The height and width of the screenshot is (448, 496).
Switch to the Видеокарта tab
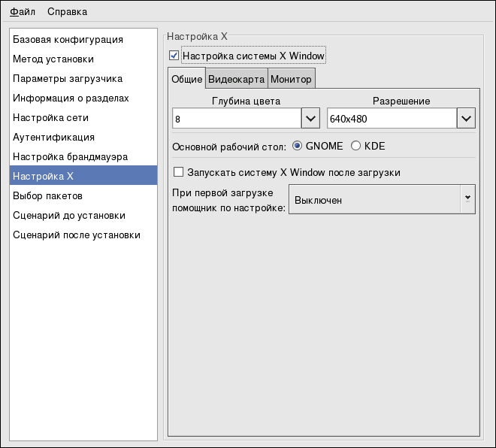pyautogui.click(x=236, y=79)
